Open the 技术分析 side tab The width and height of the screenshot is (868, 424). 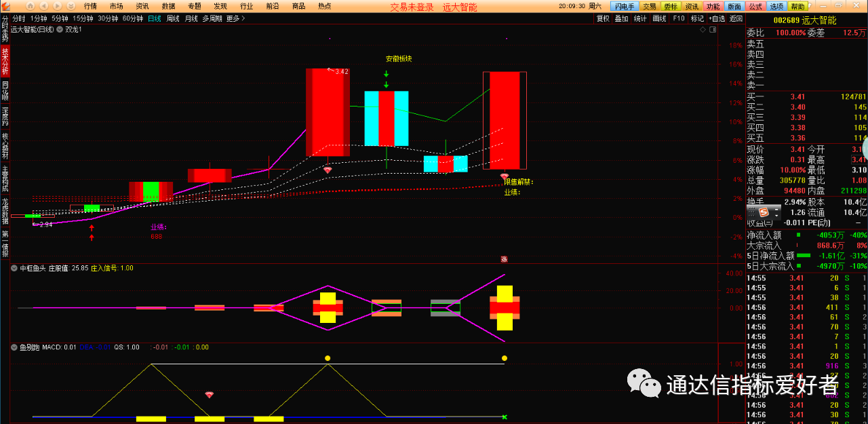(5, 60)
